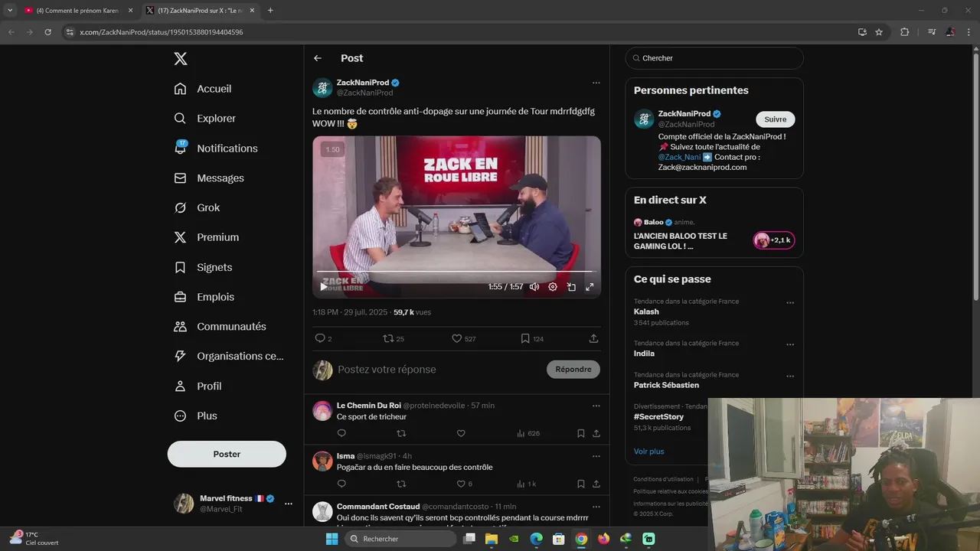980x551 pixels.
Task: Open more options on Isma's reply
Action: [x=596, y=456]
